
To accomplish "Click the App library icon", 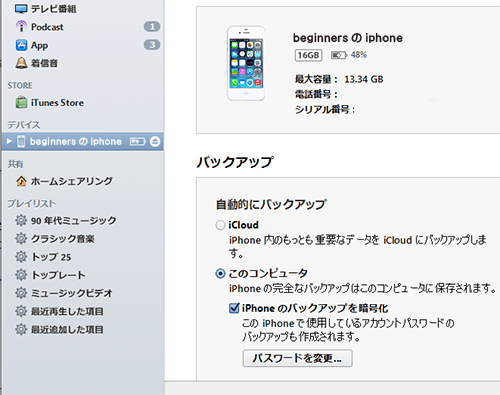I will tap(21, 45).
